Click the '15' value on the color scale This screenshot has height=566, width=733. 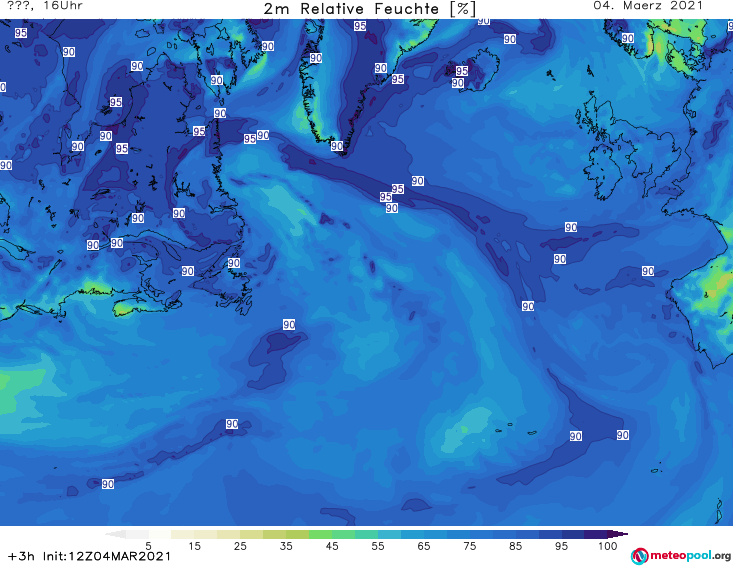coord(194,546)
